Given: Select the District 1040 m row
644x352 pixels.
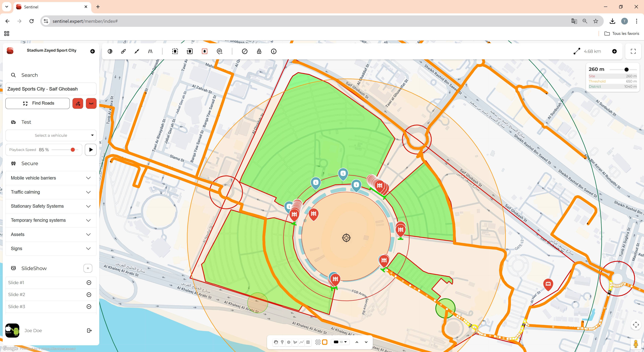Looking at the screenshot, I should (612, 86).
